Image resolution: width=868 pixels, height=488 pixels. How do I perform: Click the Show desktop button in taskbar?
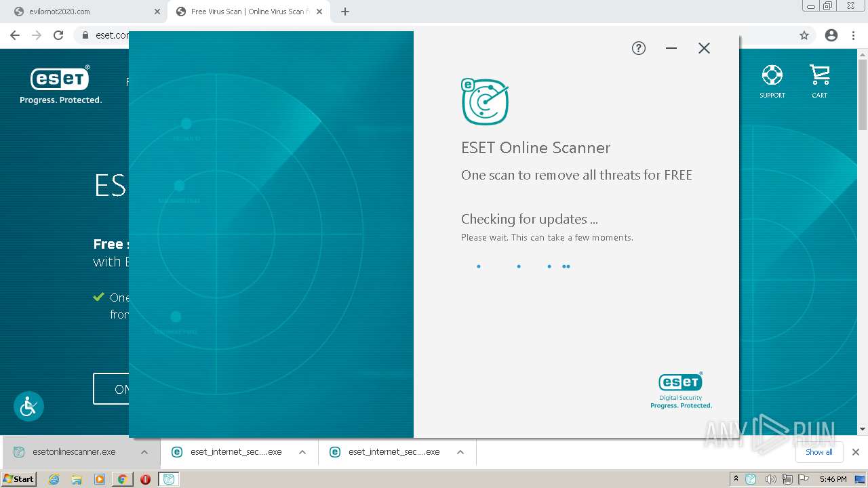pyautogui.click(x=861, y=479)
